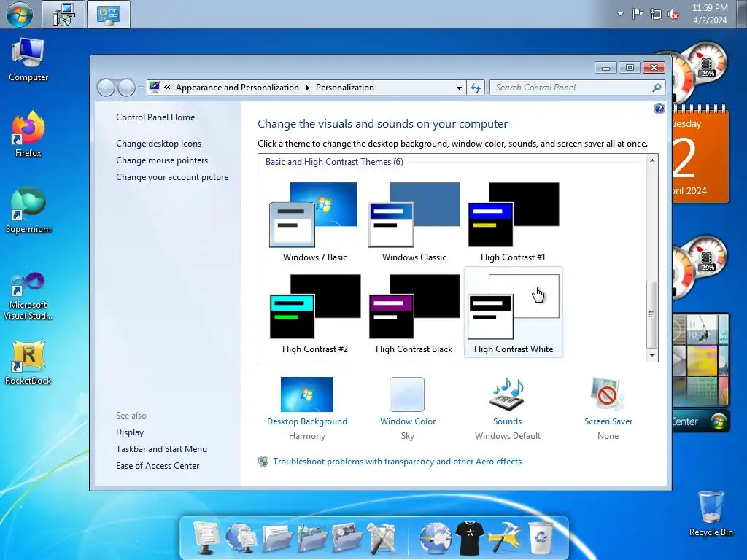This screenshot has width=747, height=560.
Task: Select the Appearance and Personalization breadcrumb
Action: [x=237, y=87]
